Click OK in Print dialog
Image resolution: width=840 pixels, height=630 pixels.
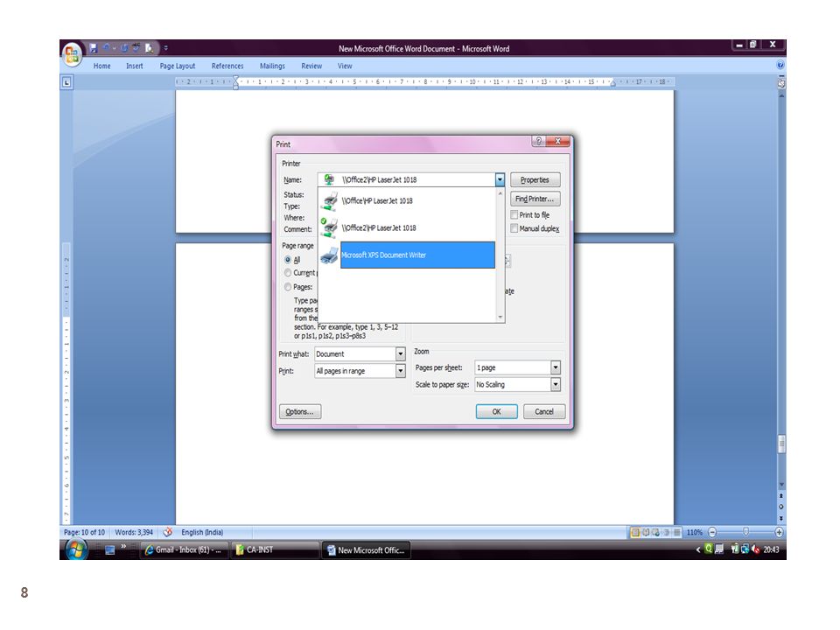[497, 411]
